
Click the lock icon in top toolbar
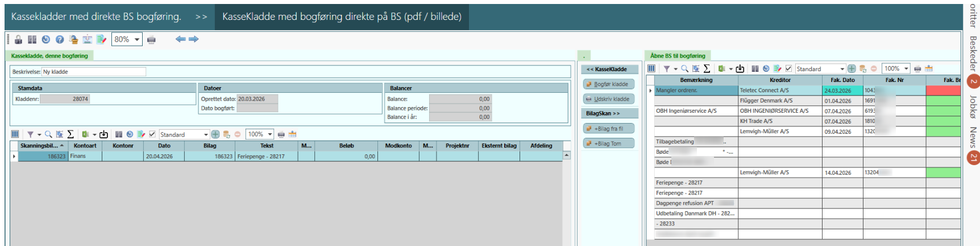click(x=18, y=39)
